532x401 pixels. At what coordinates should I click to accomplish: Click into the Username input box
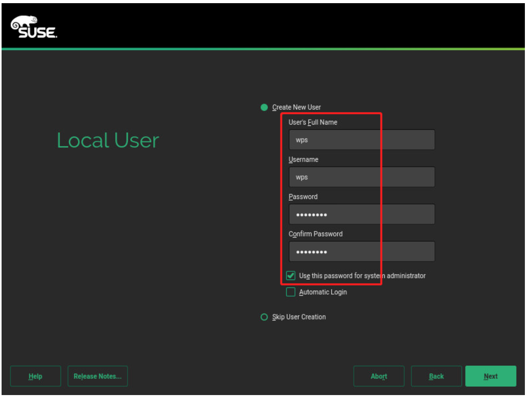pos(361,177)
